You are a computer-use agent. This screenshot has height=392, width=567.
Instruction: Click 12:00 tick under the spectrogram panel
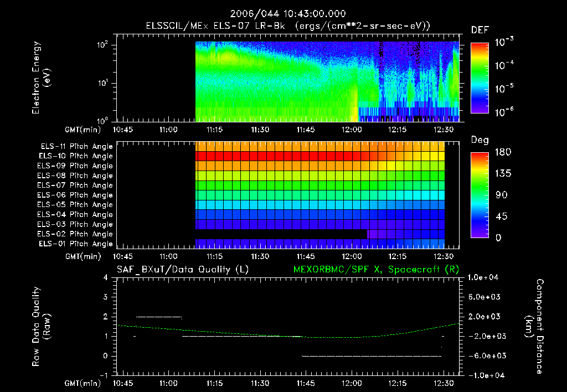pyautogui.click(x=352, y=130)
